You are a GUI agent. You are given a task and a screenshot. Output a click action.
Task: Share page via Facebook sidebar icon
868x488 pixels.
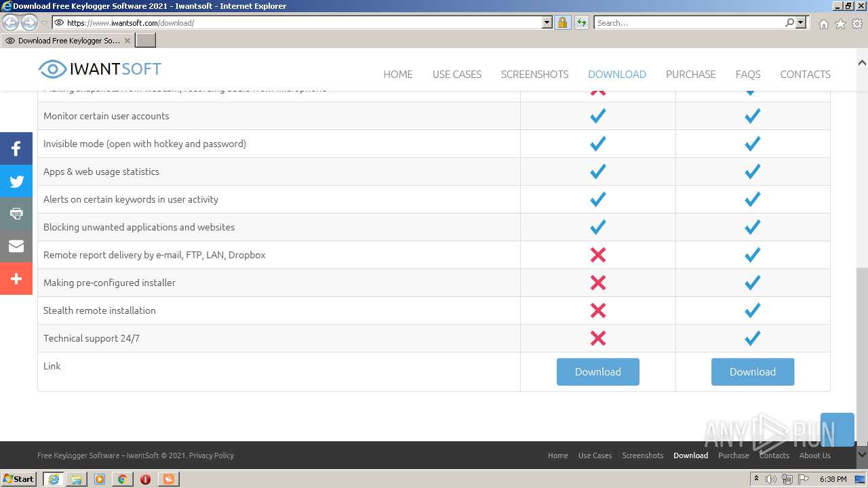point(16,148)
